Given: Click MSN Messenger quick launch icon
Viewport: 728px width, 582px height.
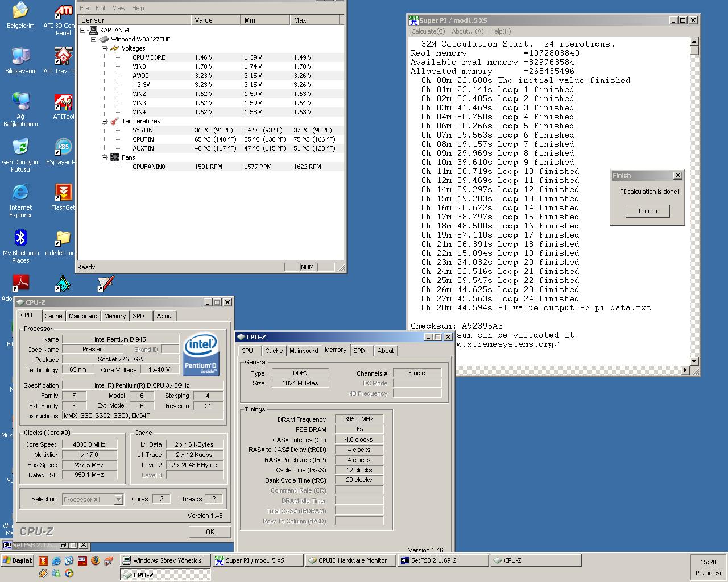Looking at the screenshot, I should [56, 573].
